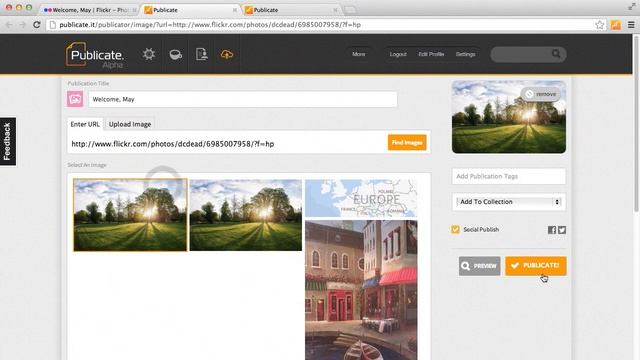Viewport: 640px width, 360px height.
Task: Select the Europe map thumbnail
Action: pos(361,198)
